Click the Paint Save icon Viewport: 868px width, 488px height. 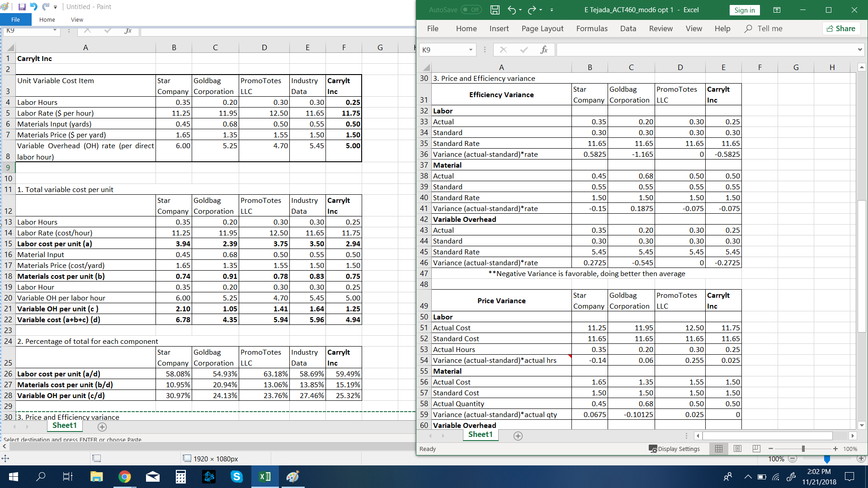[x=22, y=7]
